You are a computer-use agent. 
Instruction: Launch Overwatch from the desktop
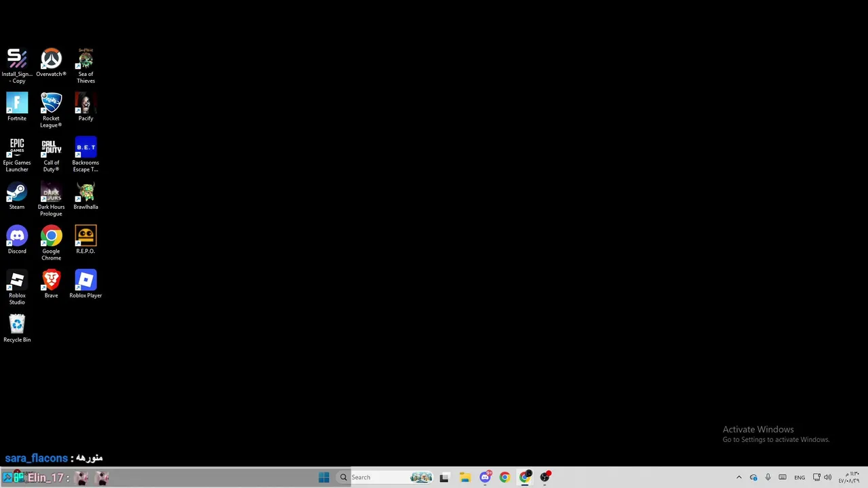click(x=51, y=62)
